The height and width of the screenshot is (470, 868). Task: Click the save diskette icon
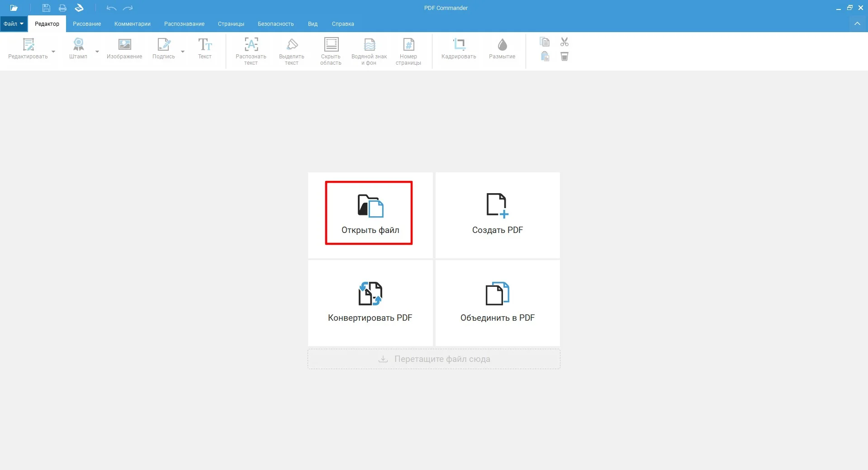pos(46,8)
